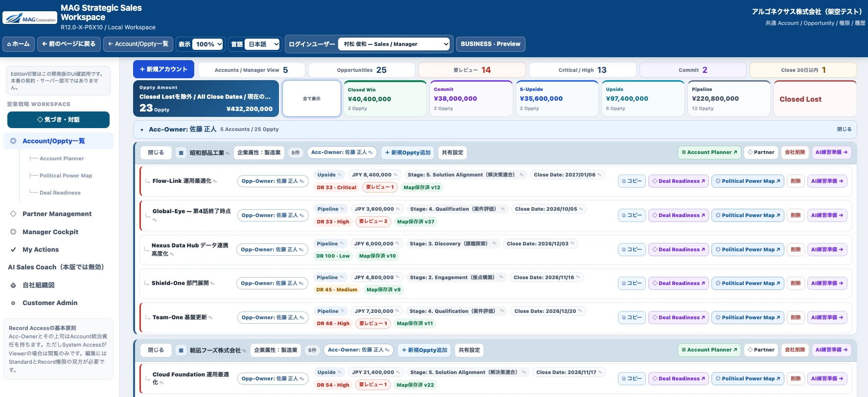868x397 pixels.
Task: Click pencil icon beside Close Date 2027/01/06
Action: pyautogui.click(x=599, y=175)
